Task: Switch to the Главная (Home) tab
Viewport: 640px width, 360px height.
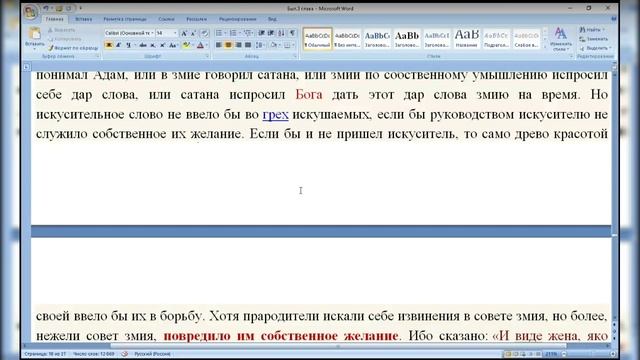Action: (x=54, y=19)
